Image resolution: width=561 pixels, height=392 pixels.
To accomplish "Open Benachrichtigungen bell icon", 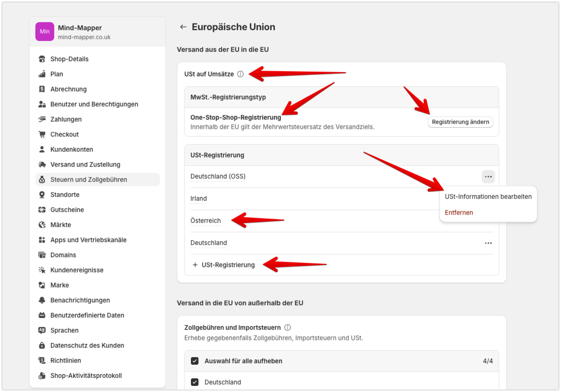I will [x=42, y=300].
